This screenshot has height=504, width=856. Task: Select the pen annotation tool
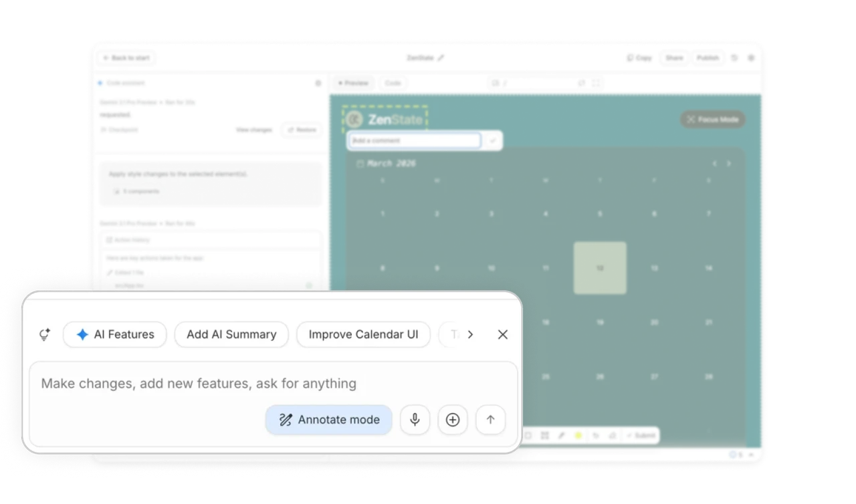pos(561,435)
